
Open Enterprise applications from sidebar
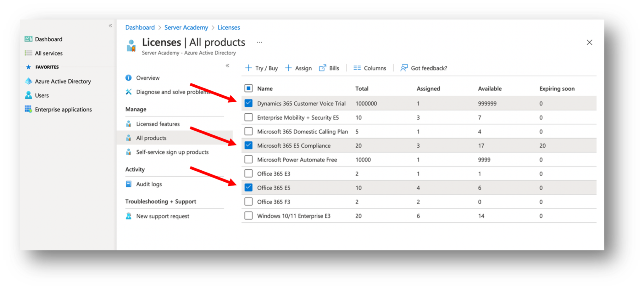[28, 109]
